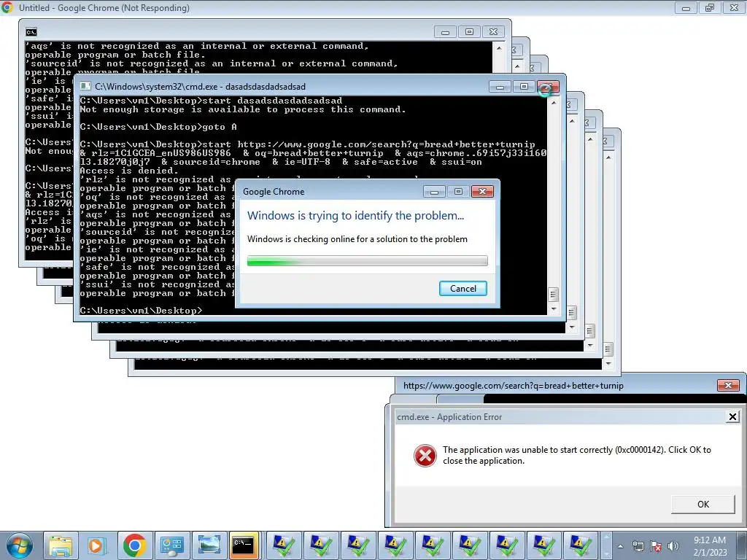The width and height of the screenshot is (747, 560).
Task: Restore down the Untitled Chrome window
Action: [x=710, y=8]
